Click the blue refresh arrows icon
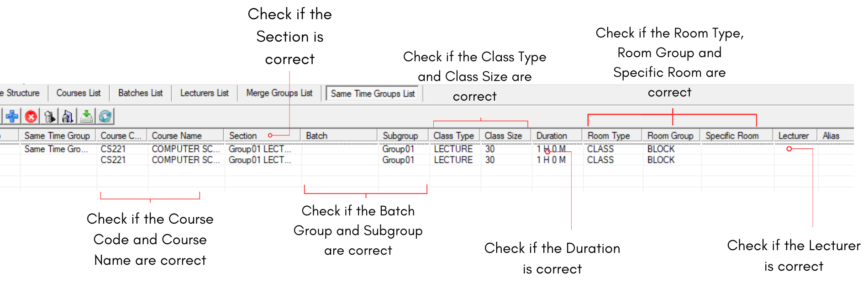Image resolution: width=868 pixels, height=284 pixels. coord(105,117)
